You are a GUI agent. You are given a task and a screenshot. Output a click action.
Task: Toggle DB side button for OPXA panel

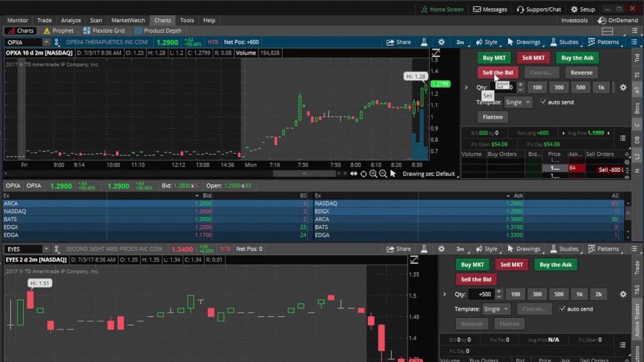pos(637,140)
